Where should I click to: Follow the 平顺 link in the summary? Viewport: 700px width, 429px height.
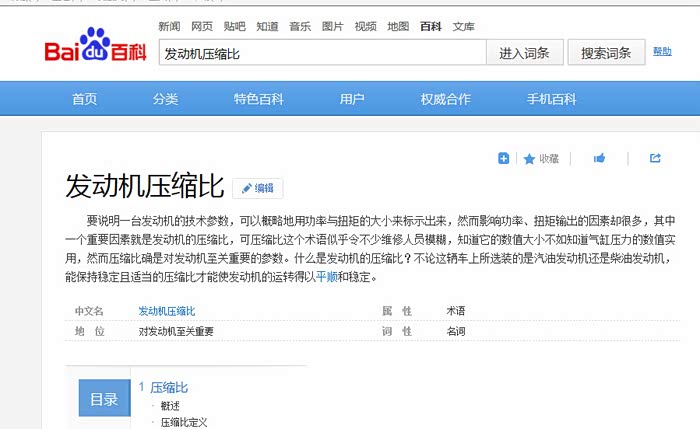(327, 277)
